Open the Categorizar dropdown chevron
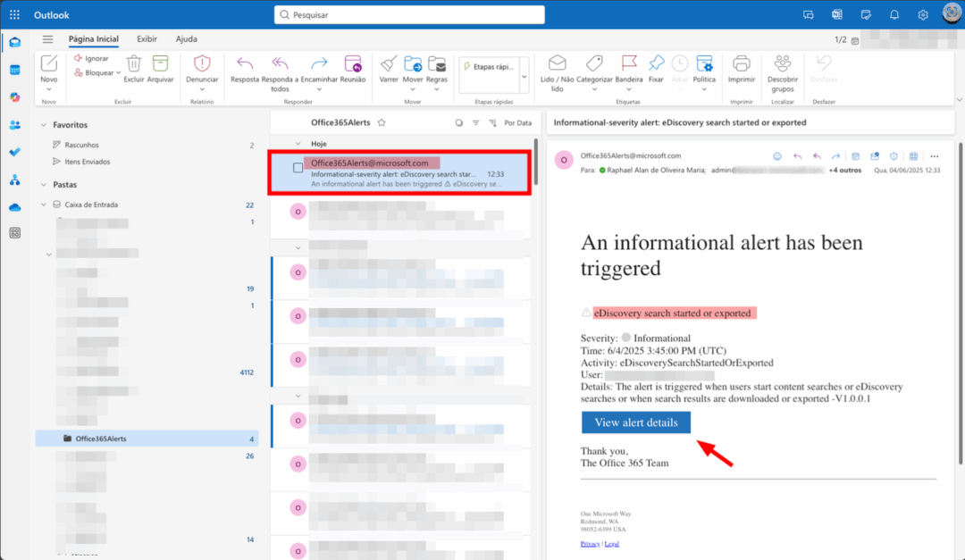The height and width of the screenshot is (560, 965). pyautogui.click(x=594, y=89)
